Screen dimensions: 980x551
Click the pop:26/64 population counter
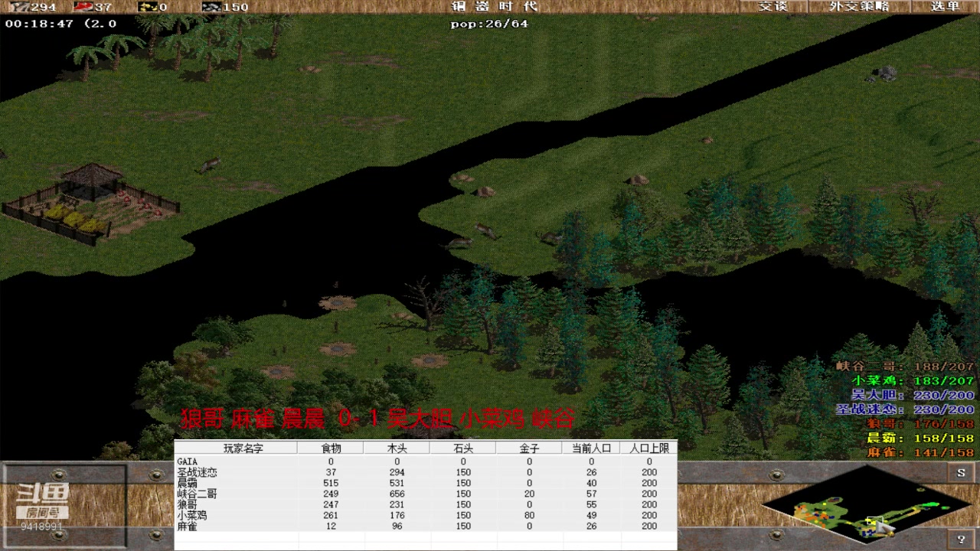pyautogui.click(x=489, y=24)
